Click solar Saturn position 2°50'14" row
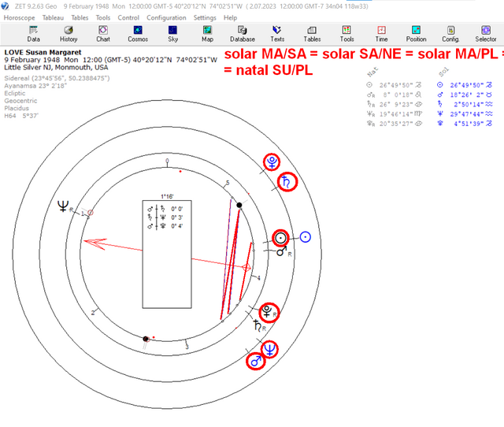This screenshot has height=427, width=504. [465, 105]
